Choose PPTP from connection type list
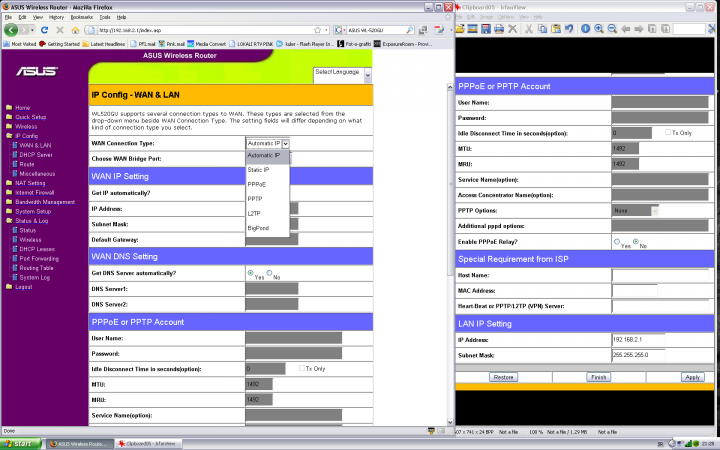The image size is (720, 450). [x=255, y=199]
